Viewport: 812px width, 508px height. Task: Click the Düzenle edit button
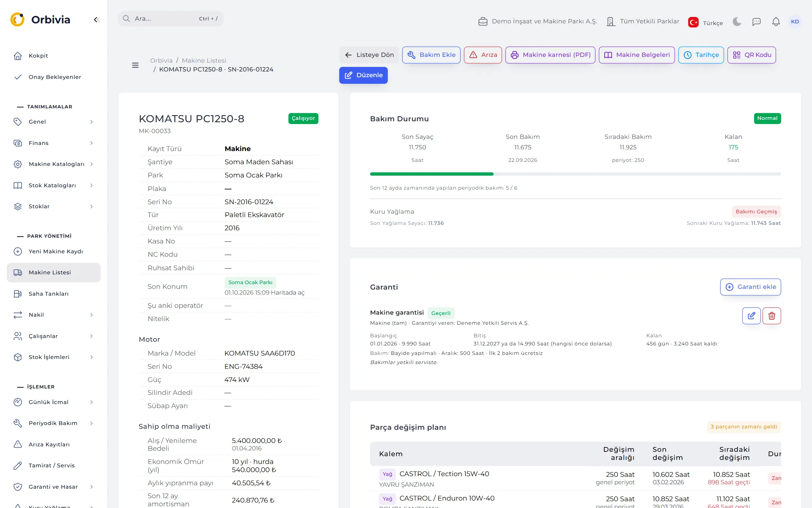coord(363,75)
